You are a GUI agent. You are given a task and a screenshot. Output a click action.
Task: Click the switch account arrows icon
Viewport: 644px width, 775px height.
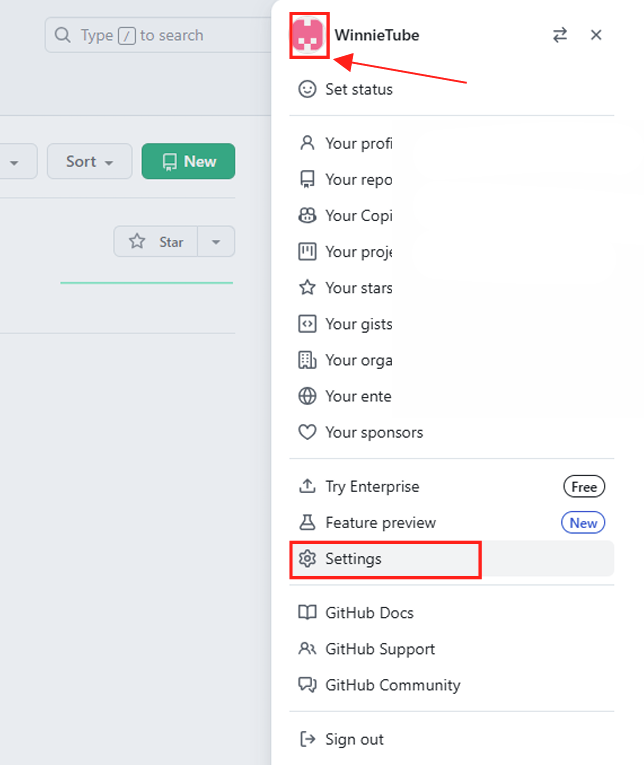[x=560, y=35]
